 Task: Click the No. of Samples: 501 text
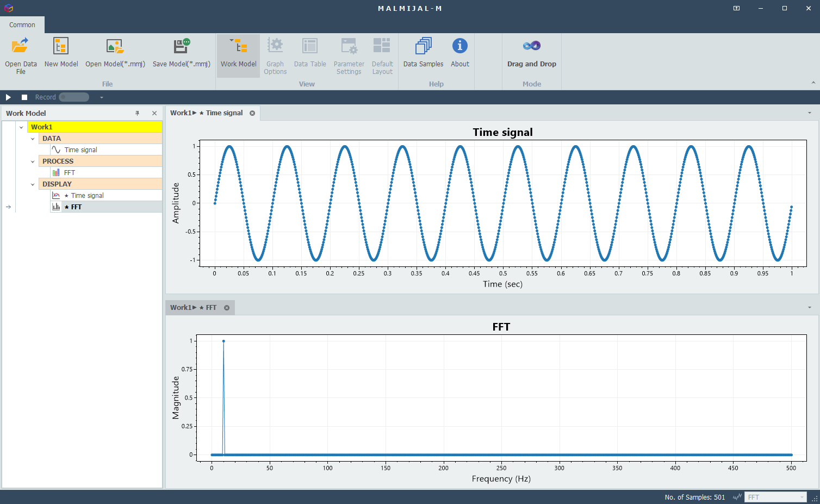(x=694, y=497)
